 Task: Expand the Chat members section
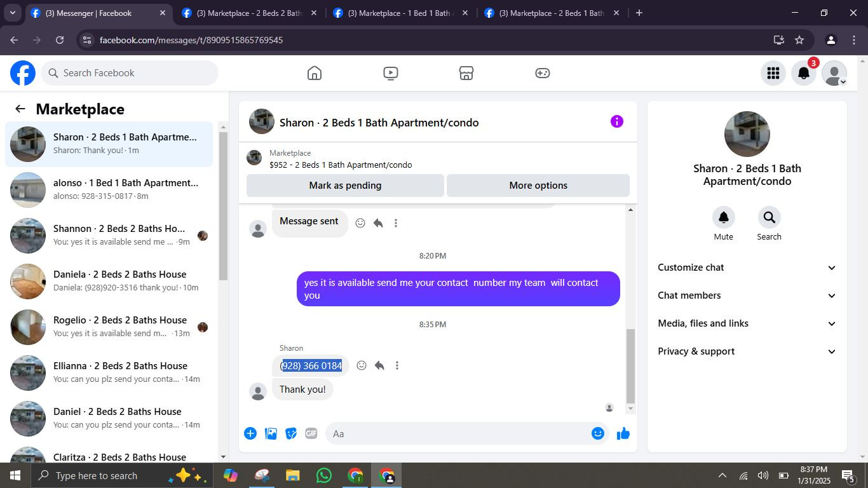coord(747,295)
